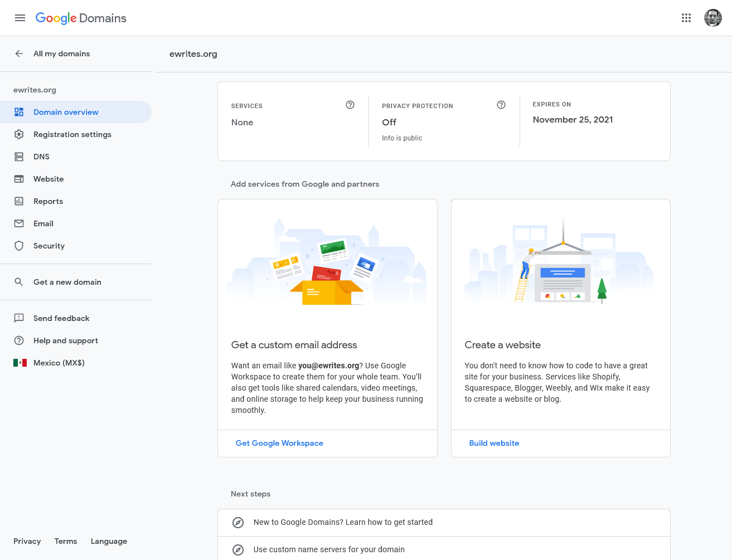Viewport: 732px width, 560px height.
Task: Click the DNS server icon
Action: point(19,157)
